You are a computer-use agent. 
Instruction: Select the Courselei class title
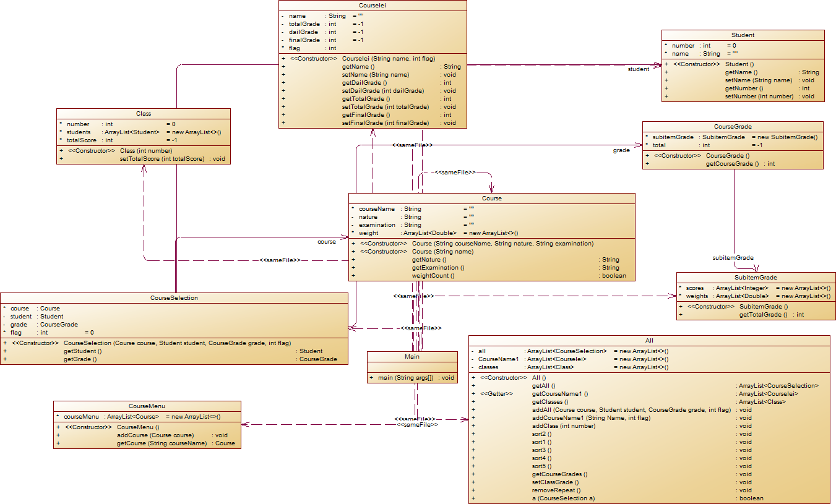pyautogui.click(x=373, y=5)
